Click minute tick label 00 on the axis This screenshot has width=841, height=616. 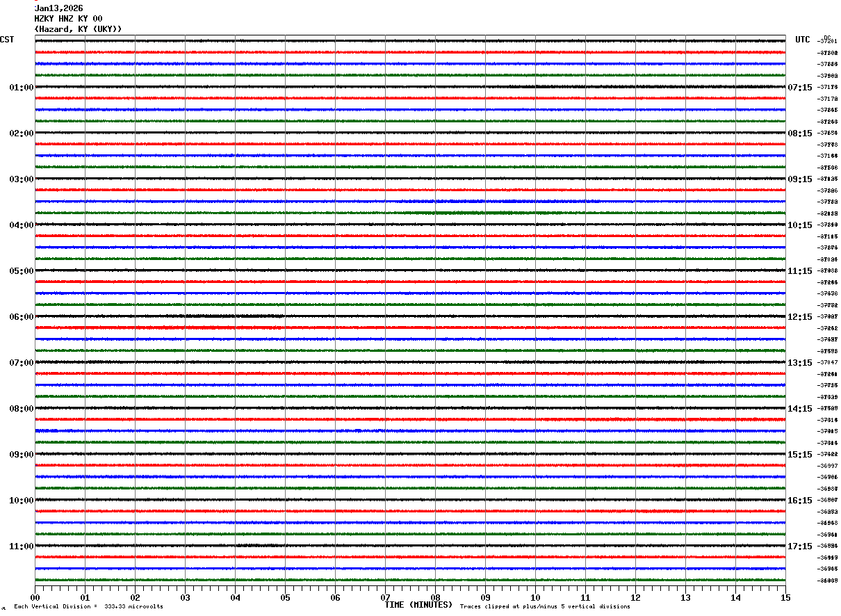click(35, 598)
